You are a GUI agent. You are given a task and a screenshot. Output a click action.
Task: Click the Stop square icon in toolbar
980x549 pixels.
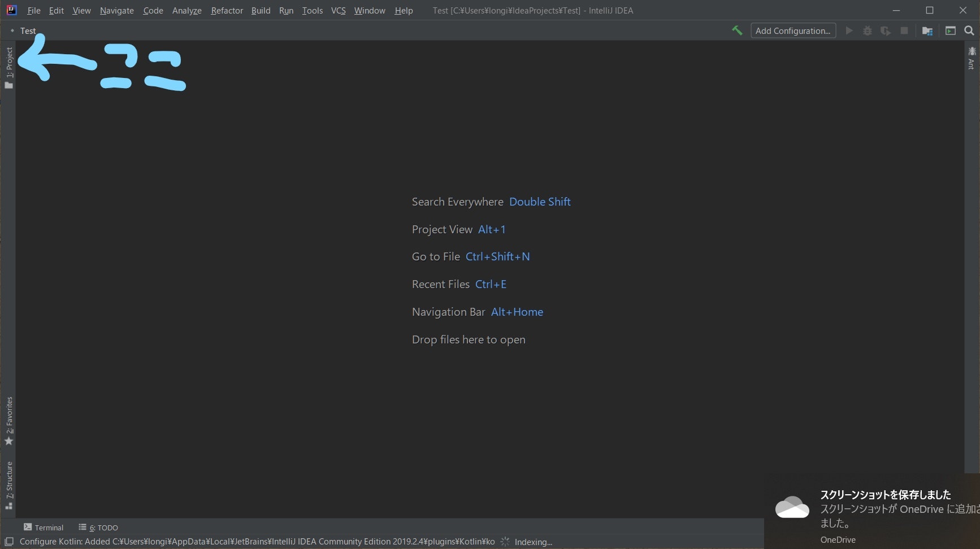pos(904,30)
